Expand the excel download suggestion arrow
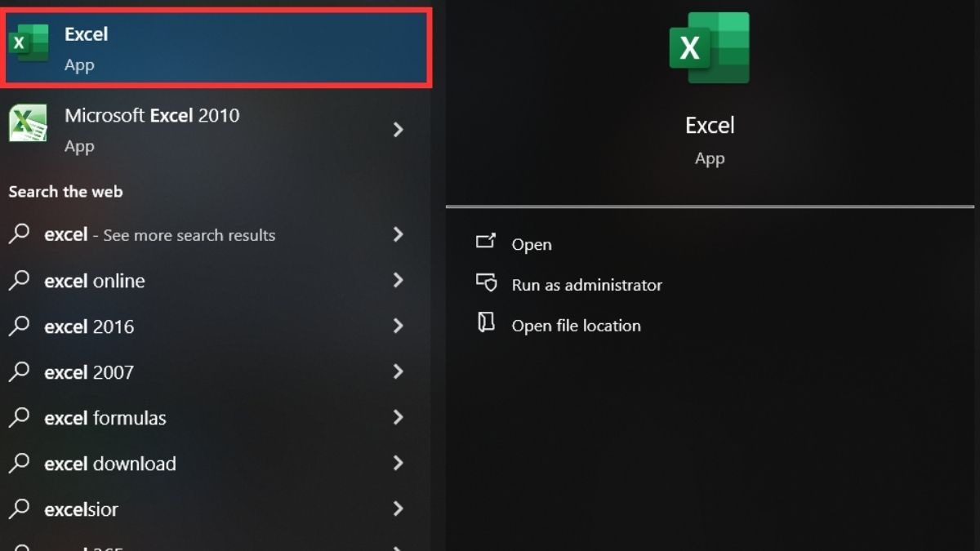980x551 pixels. coord(399,463)
